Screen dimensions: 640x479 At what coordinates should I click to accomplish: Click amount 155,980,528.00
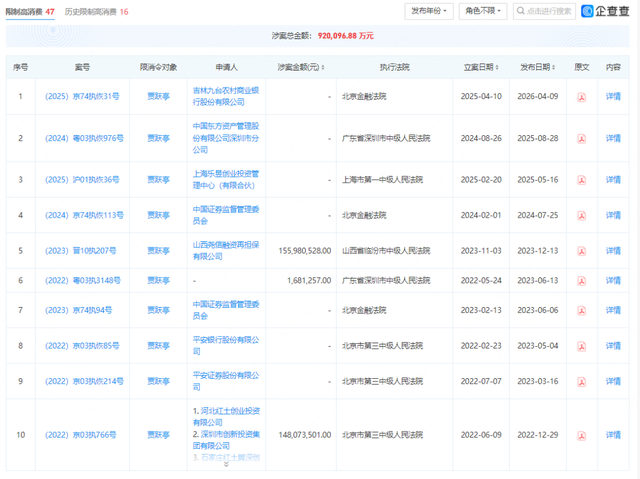coord(304,251)
